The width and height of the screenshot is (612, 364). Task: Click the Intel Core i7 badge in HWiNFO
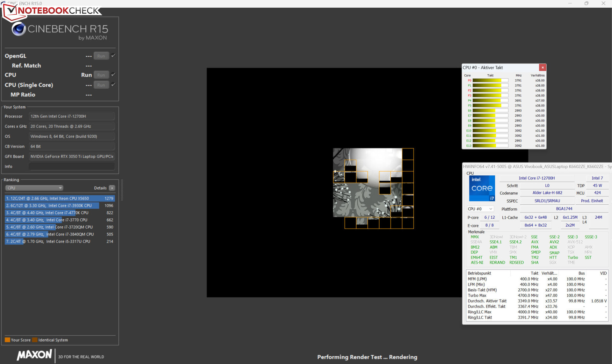pos(482,188)
